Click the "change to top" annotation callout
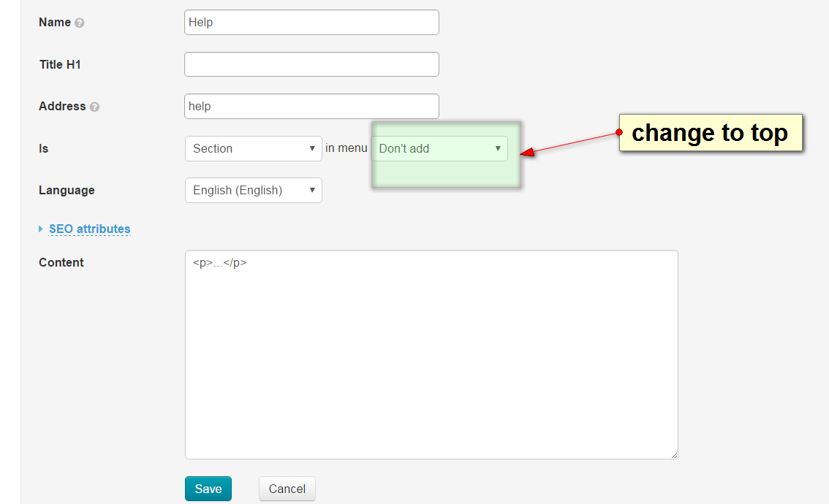This screenshot has width=829, height=504. (710, 133)
